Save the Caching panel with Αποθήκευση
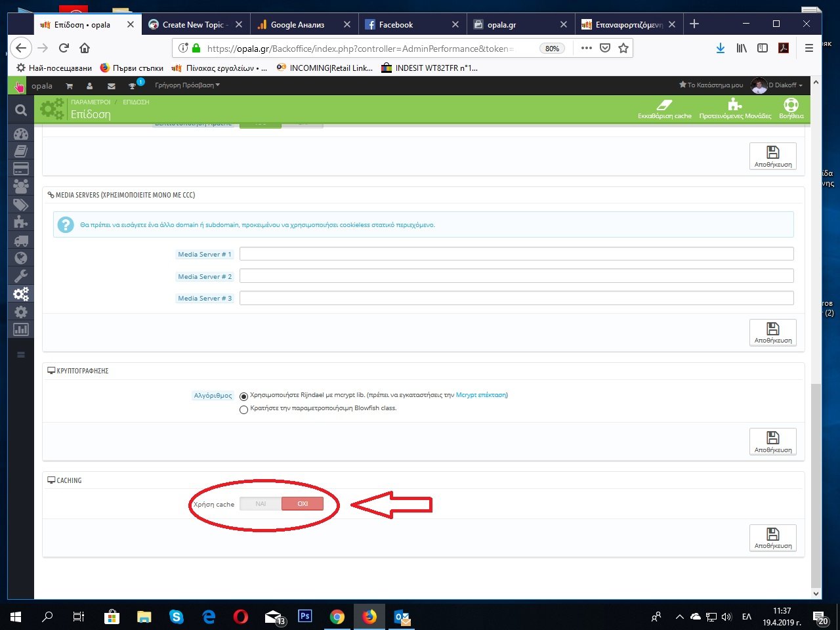Image resolution: width=840 pixels, height=630 pixels. [x=773, y=538]
